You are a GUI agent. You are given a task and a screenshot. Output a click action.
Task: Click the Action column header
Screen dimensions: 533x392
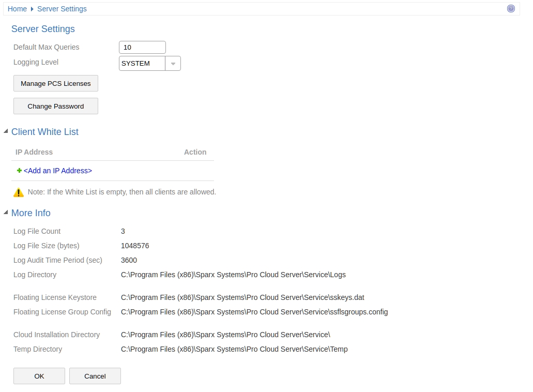(x=195, y=152)
